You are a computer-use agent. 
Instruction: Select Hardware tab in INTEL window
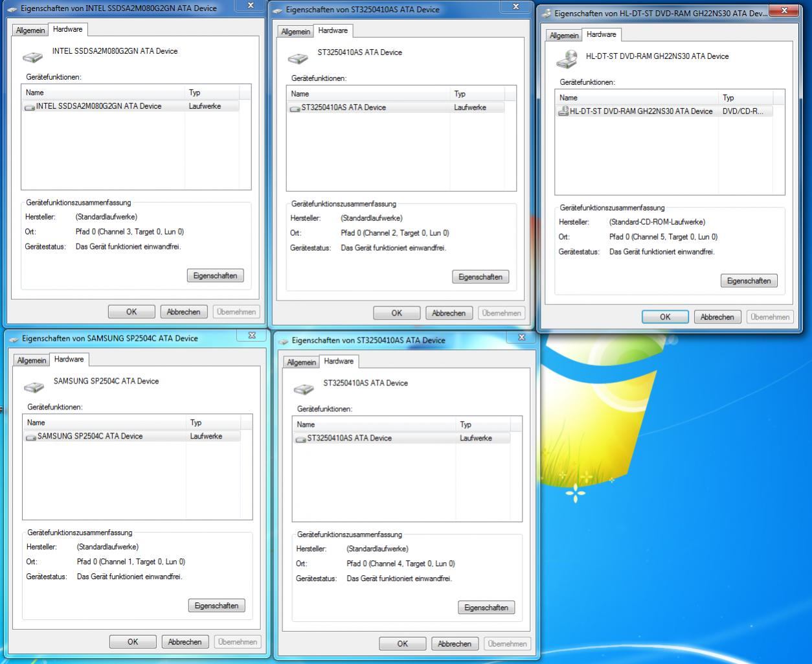click(x=68, y=29)
